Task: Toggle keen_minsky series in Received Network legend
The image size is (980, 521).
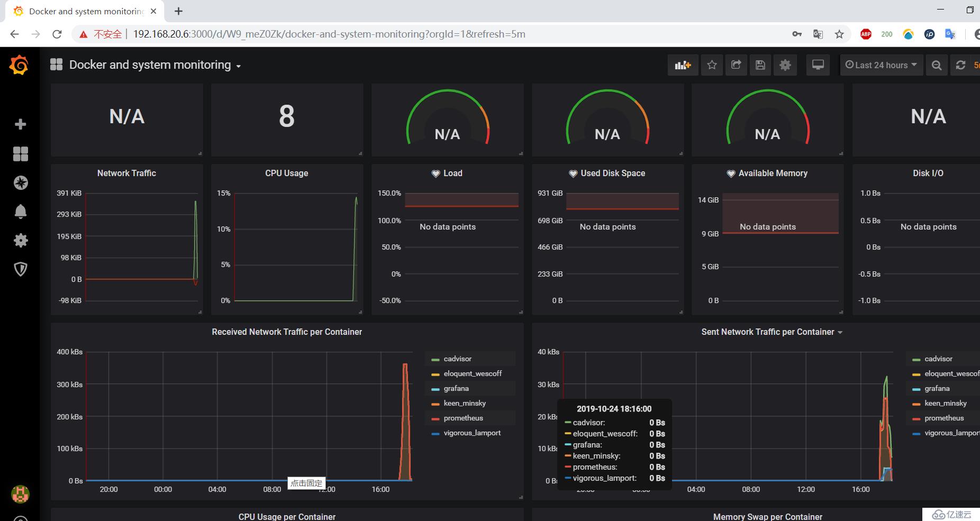Action: point(465,403)
